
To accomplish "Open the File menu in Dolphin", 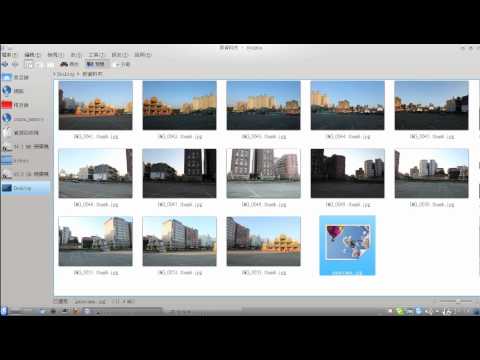I will [9, 54].
